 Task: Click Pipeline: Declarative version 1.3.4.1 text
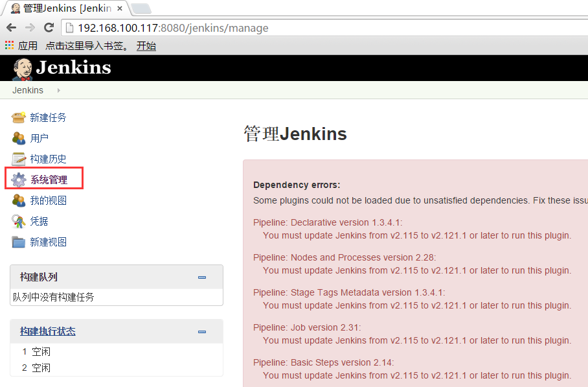point(328,222)
